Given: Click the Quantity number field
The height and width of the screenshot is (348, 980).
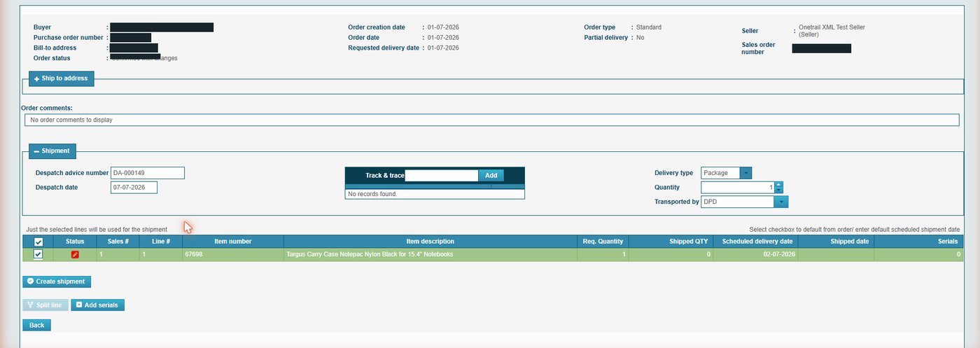Looking at the screenshot, I should pyautogui.click(x=738, y=188).
